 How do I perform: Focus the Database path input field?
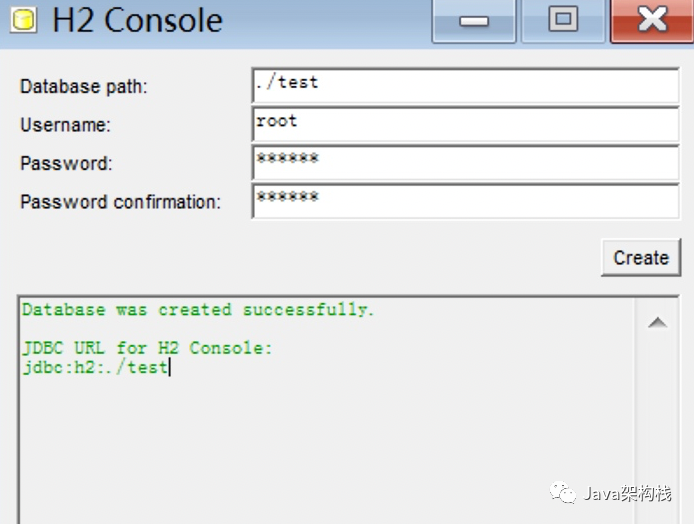(x=465, y=86)
